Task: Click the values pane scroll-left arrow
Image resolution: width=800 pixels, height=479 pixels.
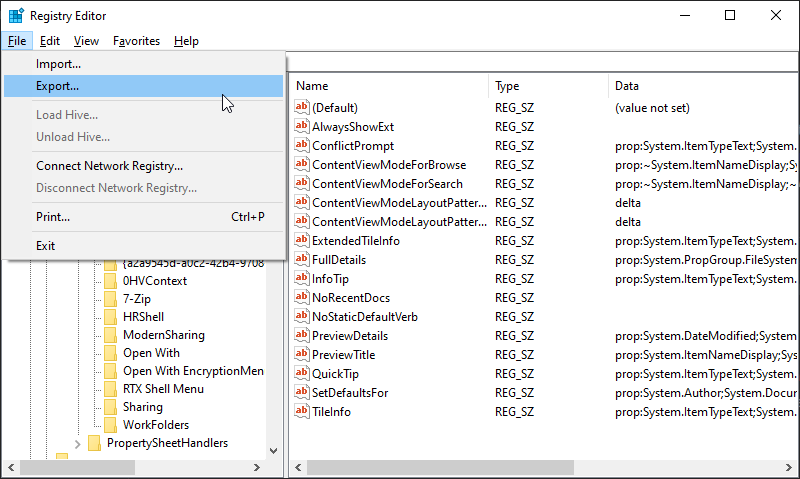Action: click(x=298, y=467)
